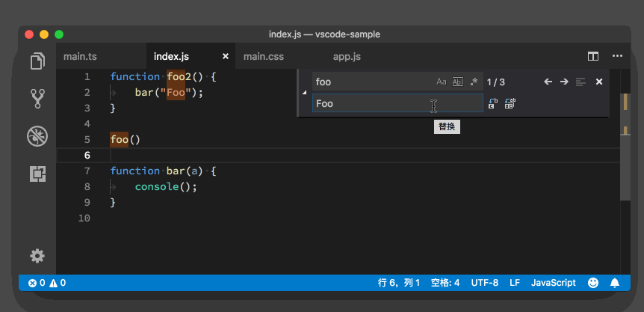Click the function keyword on line 7
The image size is (644, 312).
pyautogui.click(x=134, y=171)
